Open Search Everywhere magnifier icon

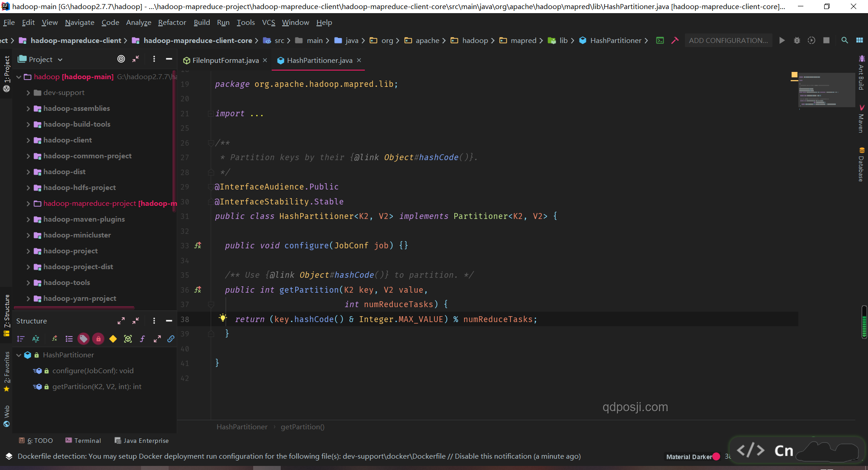tap(844, 40)
